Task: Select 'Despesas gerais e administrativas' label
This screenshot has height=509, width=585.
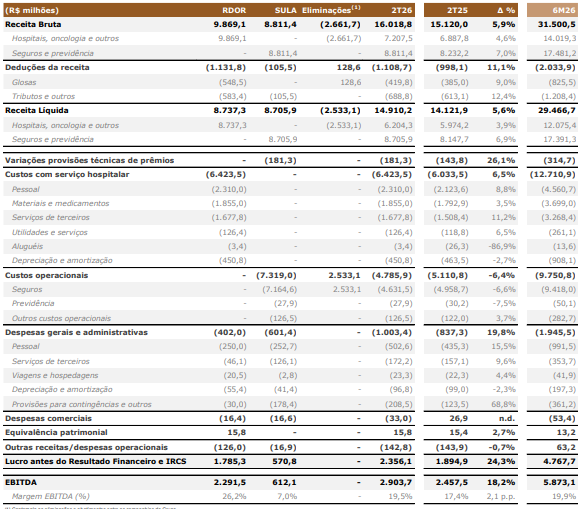Action: (x=76, y=332)
